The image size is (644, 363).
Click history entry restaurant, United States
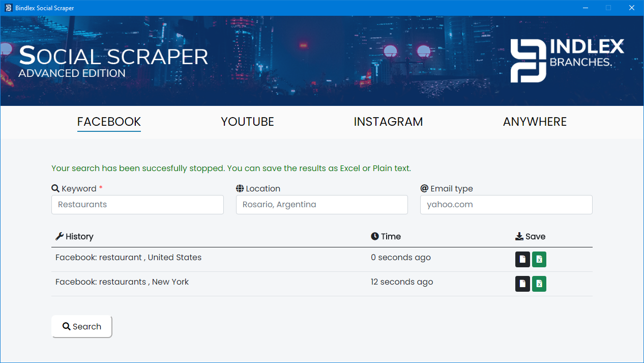click(128, 257)
